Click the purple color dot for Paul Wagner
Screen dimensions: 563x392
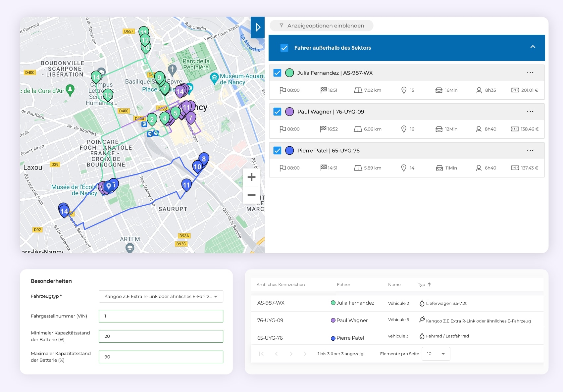[289, 112]
